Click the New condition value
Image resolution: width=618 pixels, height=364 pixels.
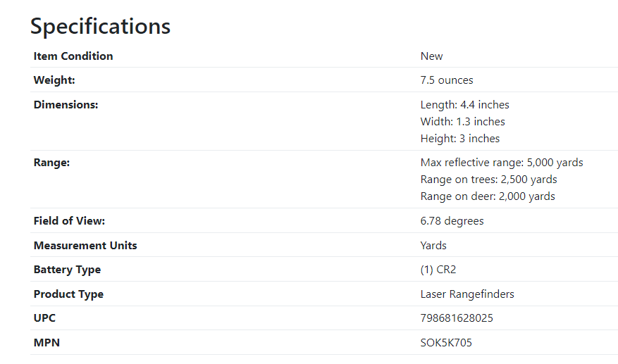431,56
